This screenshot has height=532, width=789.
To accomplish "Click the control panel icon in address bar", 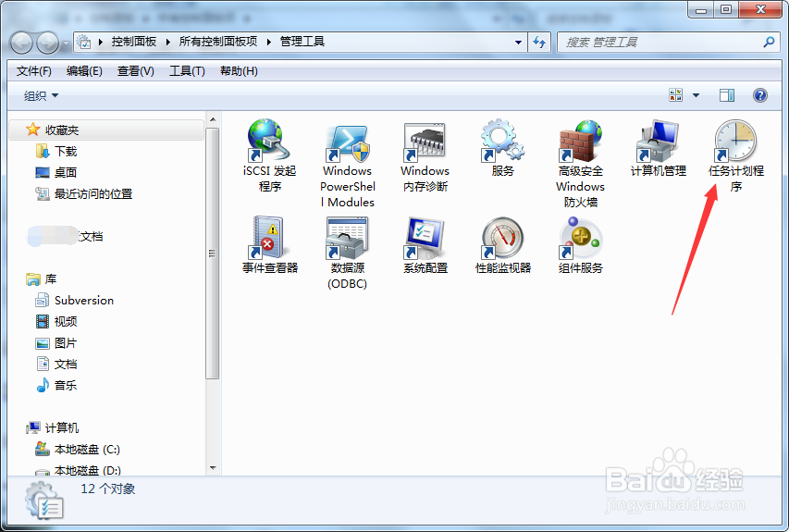I will 84,43.
